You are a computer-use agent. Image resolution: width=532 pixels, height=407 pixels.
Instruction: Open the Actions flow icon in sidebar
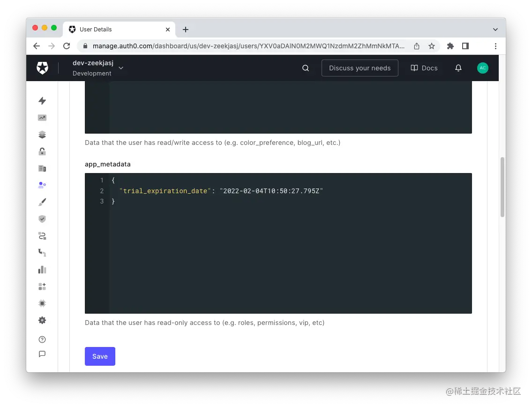(x=42, y=235)
